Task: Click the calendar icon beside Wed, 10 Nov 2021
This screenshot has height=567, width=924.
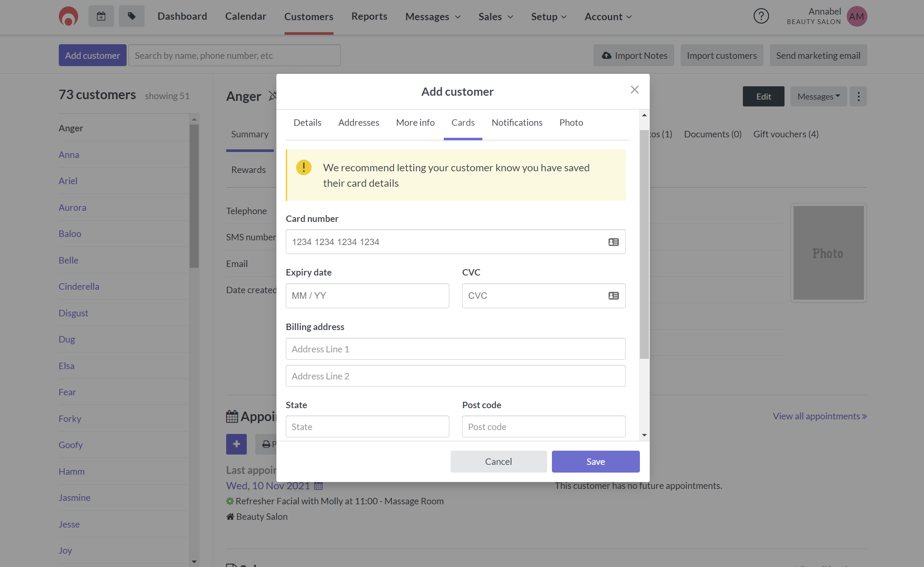Action: [318, 486]
